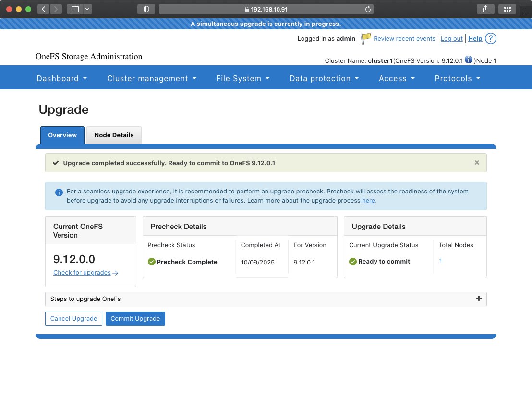
Task: Click the info icon next to OneFS Version 9.12.0.1
Action: (468, 60)
